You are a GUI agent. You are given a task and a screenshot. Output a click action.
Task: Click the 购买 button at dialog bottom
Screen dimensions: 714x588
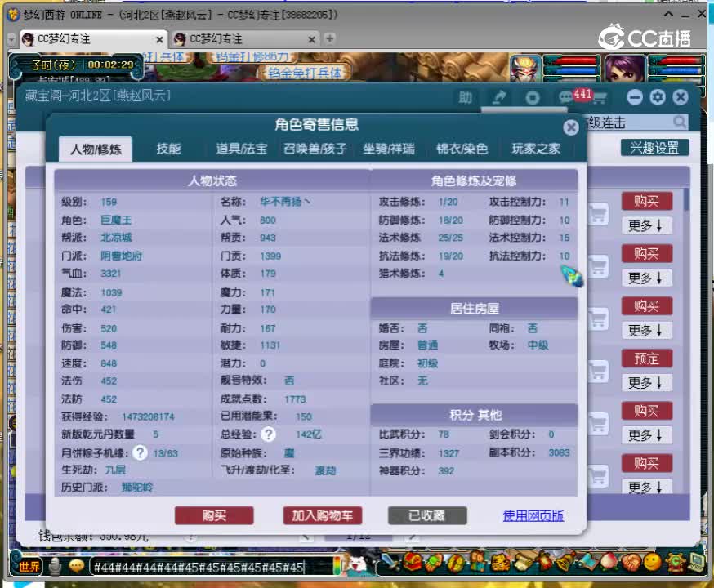coord(214,515)
